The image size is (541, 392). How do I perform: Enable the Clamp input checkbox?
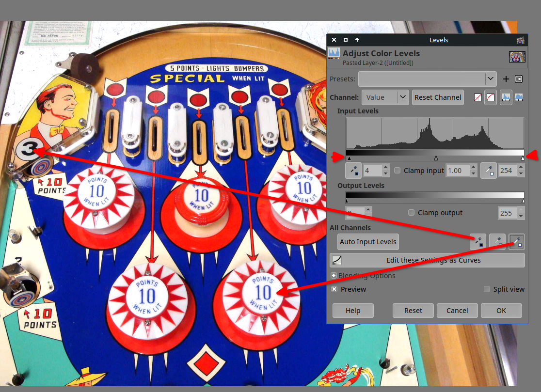click(x=398, y=170)
